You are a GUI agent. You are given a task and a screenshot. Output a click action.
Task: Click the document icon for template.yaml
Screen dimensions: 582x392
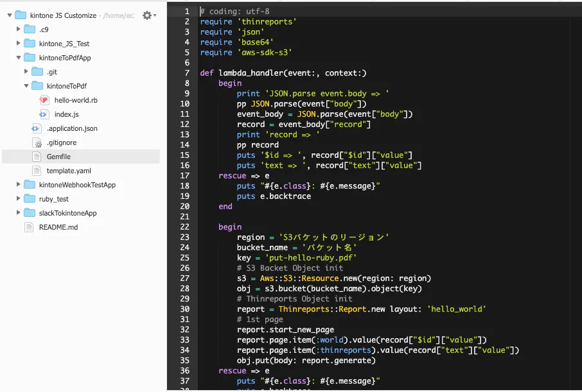[37, 171]
